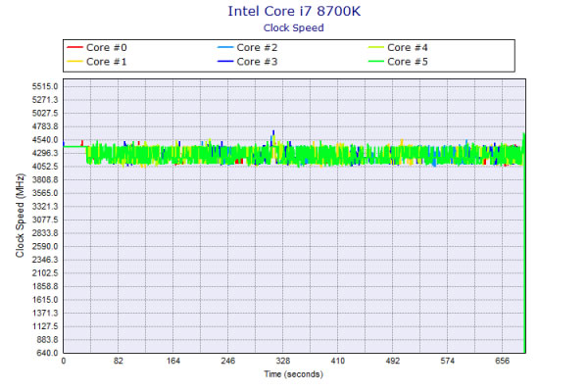Click the 246 time axis tick label

click(x=228, y=361)
